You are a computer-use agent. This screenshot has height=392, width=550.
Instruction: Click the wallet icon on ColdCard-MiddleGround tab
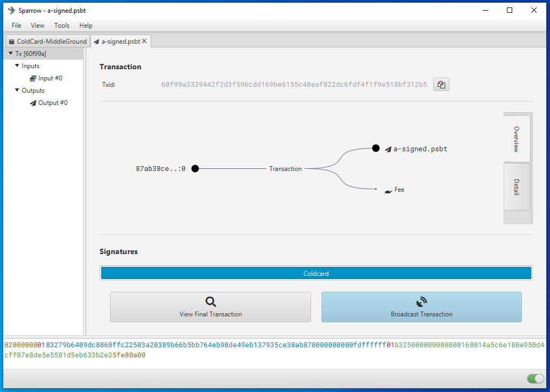coord(12,42)
